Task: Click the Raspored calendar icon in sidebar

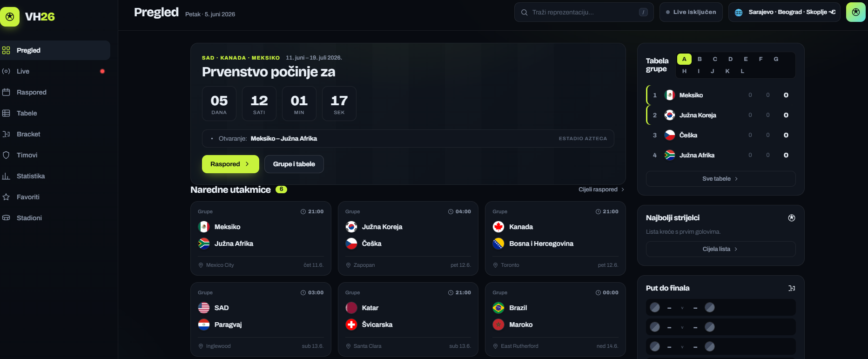Action: [x=6, y=92]
